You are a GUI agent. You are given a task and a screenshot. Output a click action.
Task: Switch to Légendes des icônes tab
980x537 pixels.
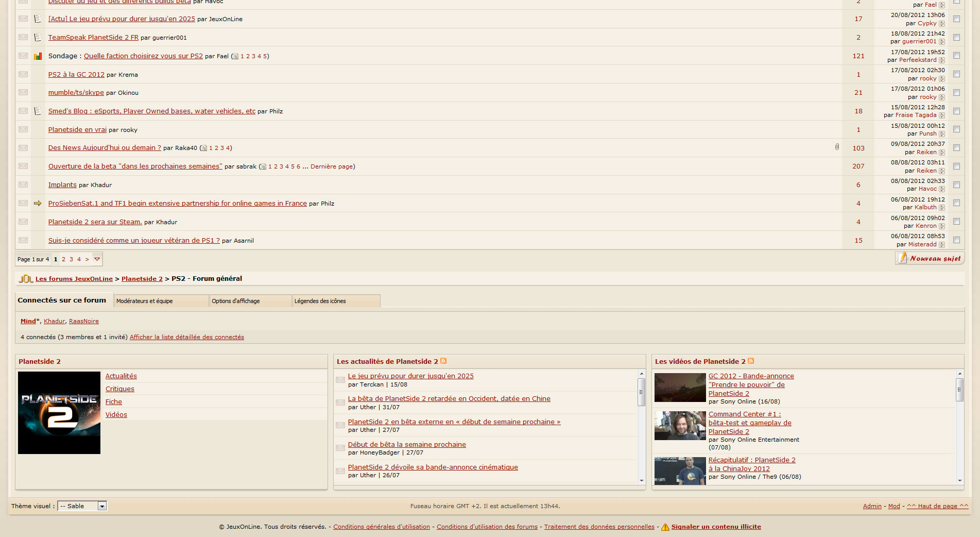pyautogui.click(x=336, y=301)
